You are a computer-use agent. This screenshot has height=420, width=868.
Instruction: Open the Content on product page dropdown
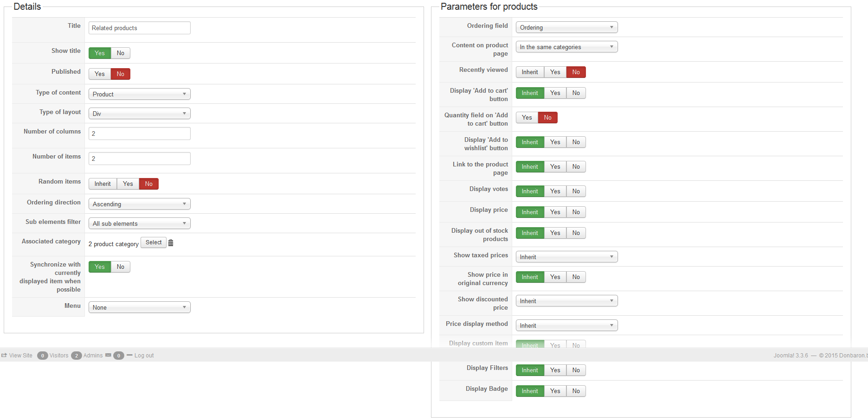click(566, 47)
